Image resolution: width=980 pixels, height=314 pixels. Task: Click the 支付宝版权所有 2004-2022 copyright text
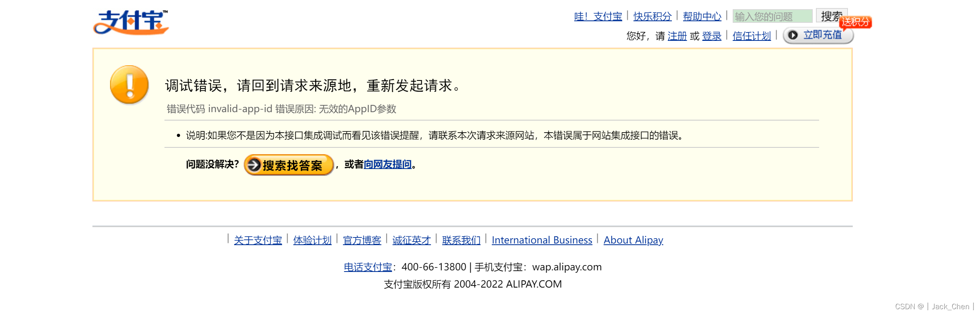click(473, 284)
